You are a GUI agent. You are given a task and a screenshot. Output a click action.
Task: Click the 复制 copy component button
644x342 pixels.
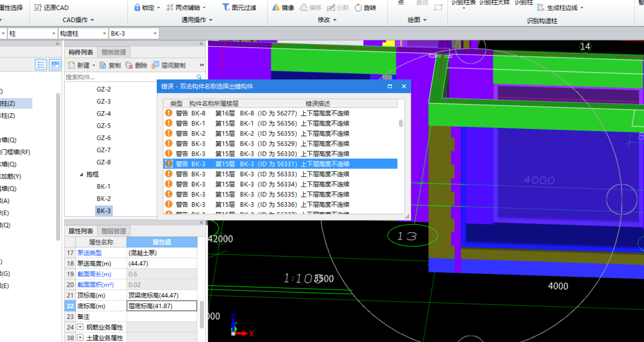pos(110,65)
